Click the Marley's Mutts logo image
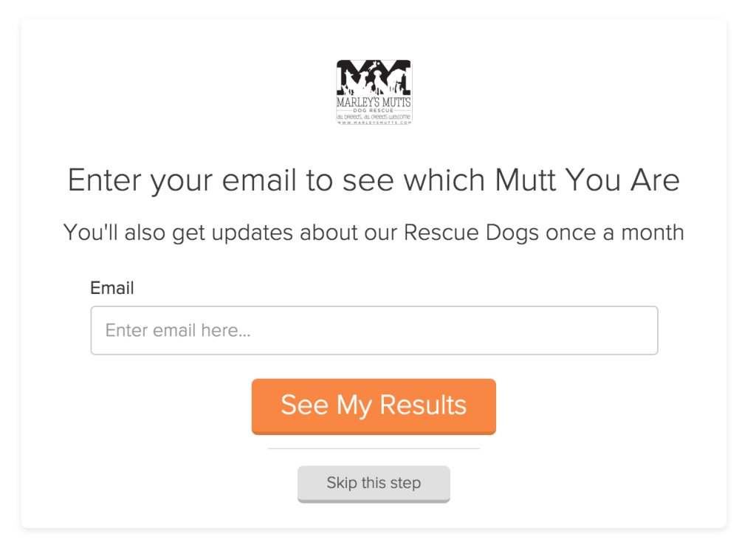 coord(374,92)
